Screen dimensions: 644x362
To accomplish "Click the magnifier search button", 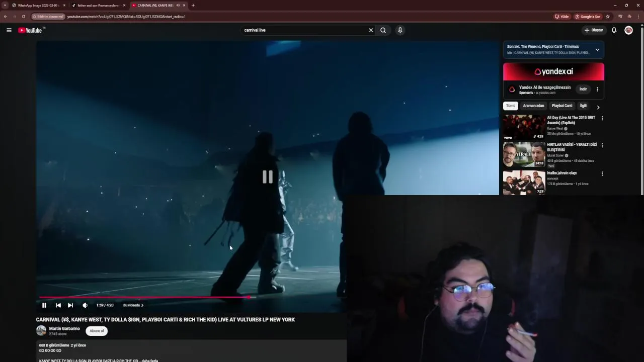I will 383,30.
